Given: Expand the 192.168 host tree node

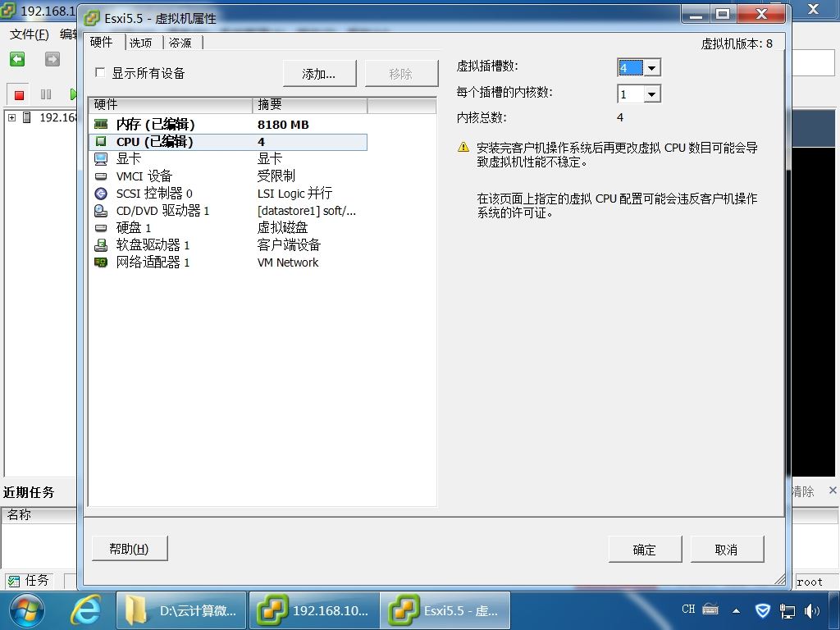Looking at the screenshot, I should click(12, 117).
